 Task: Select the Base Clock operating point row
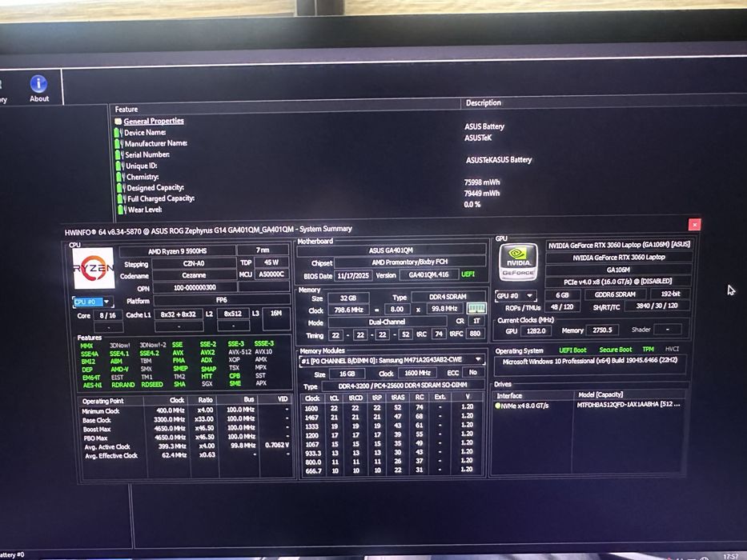(185, 419)
